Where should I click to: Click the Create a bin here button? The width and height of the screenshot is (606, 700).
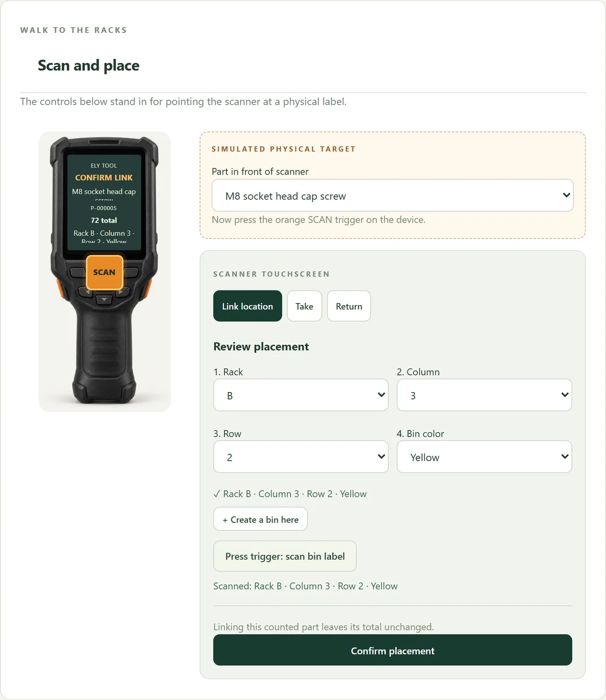click(x=261, y=519)
